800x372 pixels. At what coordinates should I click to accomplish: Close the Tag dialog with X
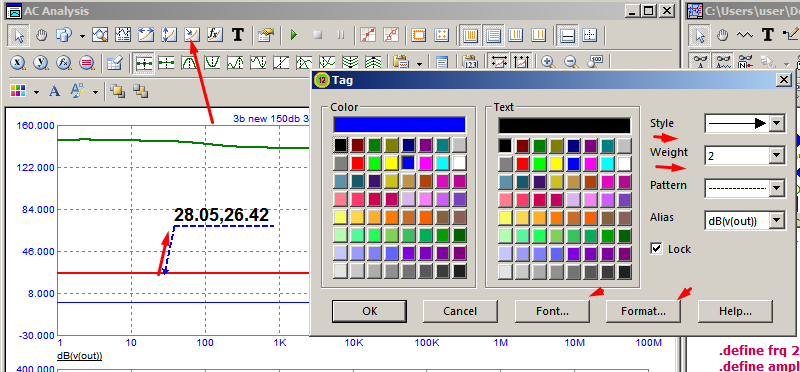click(783, 80)
